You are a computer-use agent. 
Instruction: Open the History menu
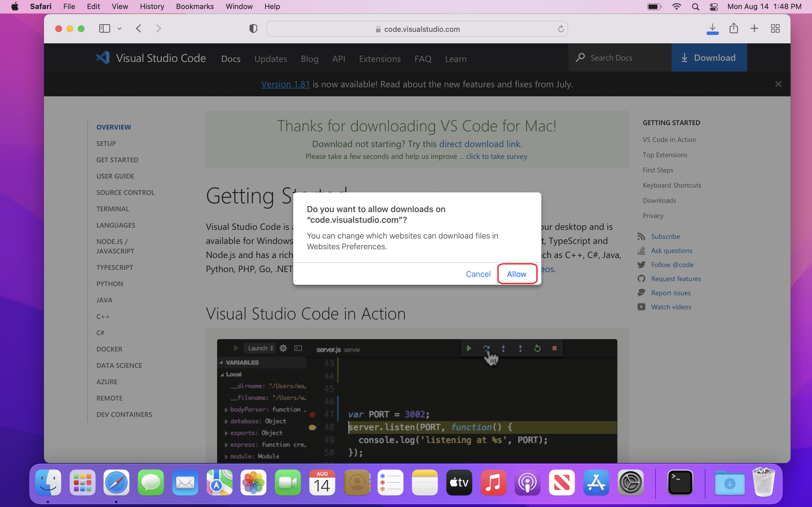tap(152, 6)
